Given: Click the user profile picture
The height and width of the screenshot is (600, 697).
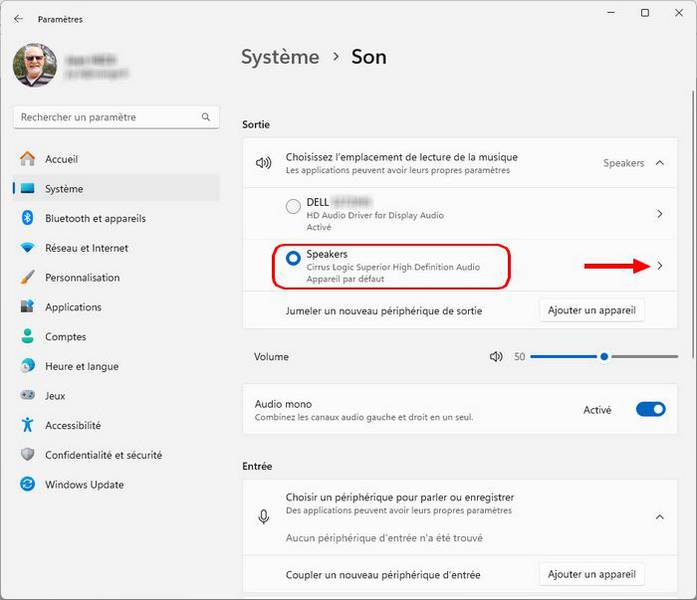Looking at the screenshot, I should coord(35,65).
